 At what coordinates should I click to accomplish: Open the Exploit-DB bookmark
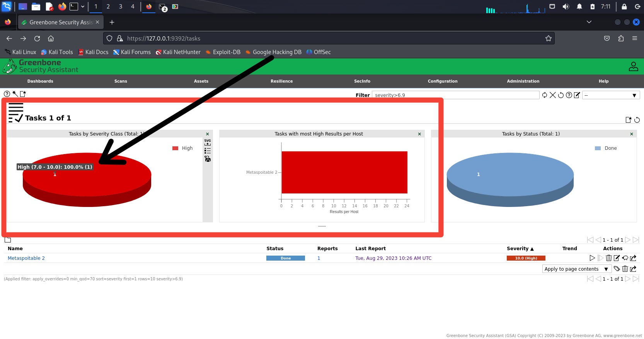click(223, 52)
